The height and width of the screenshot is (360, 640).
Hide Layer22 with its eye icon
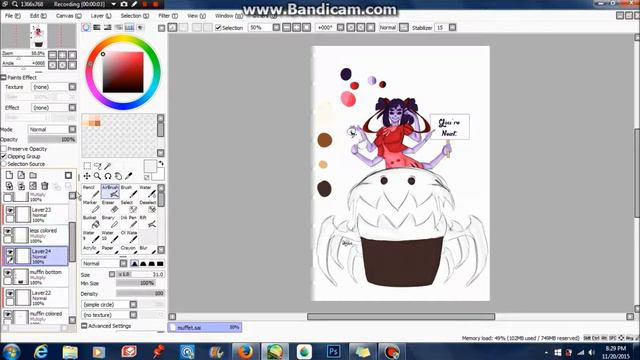pyautogui.click(x=10, y=293)
